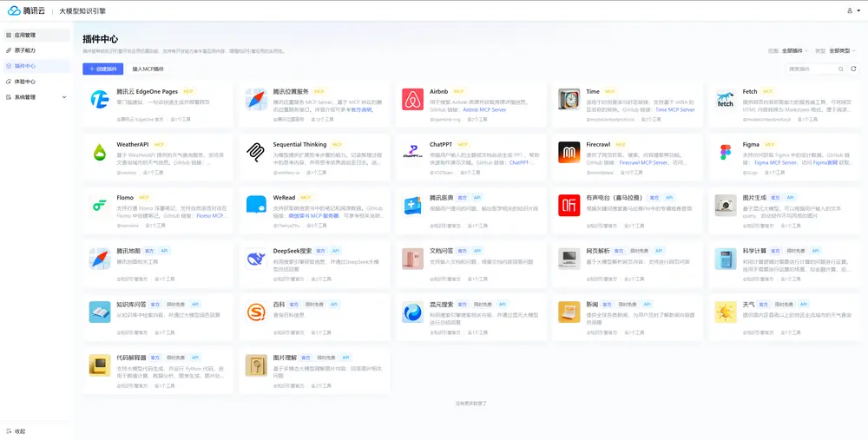This screenshot has height=440, width=868.
Task: Open the user account menu
Action: click(851, 10)
